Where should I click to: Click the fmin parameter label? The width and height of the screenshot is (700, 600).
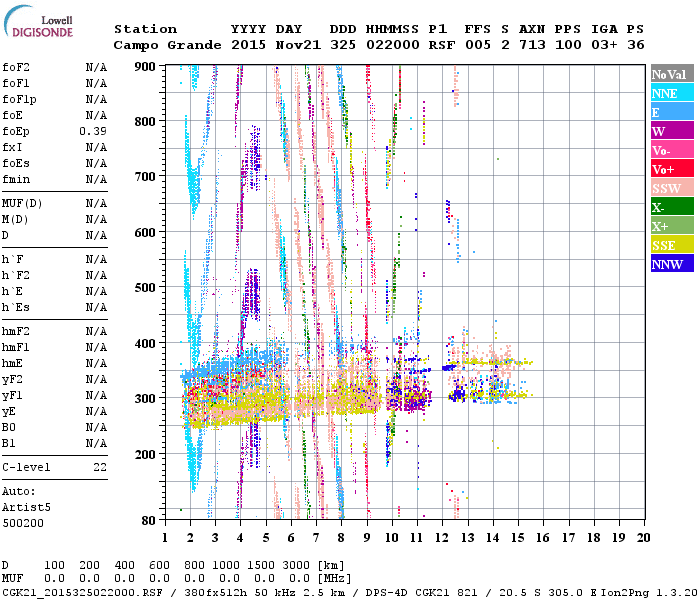pos(16,179)
